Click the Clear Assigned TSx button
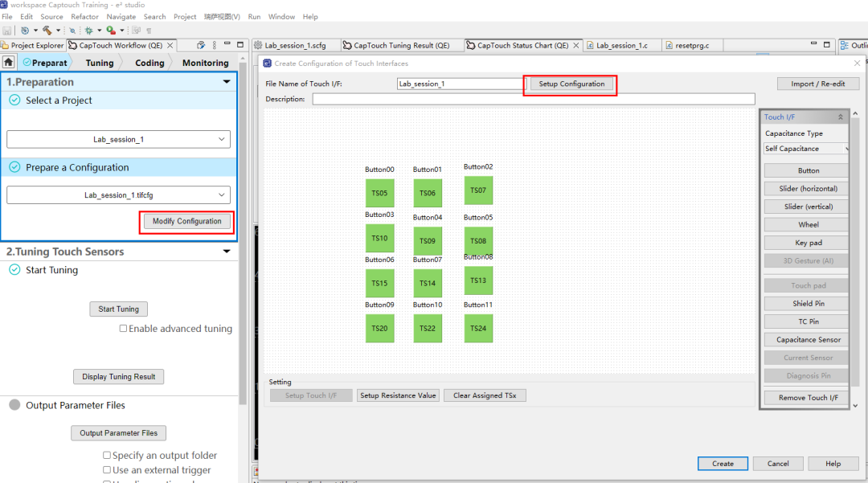The width and height of the screenshot is (868, 483). click(485, 395)
